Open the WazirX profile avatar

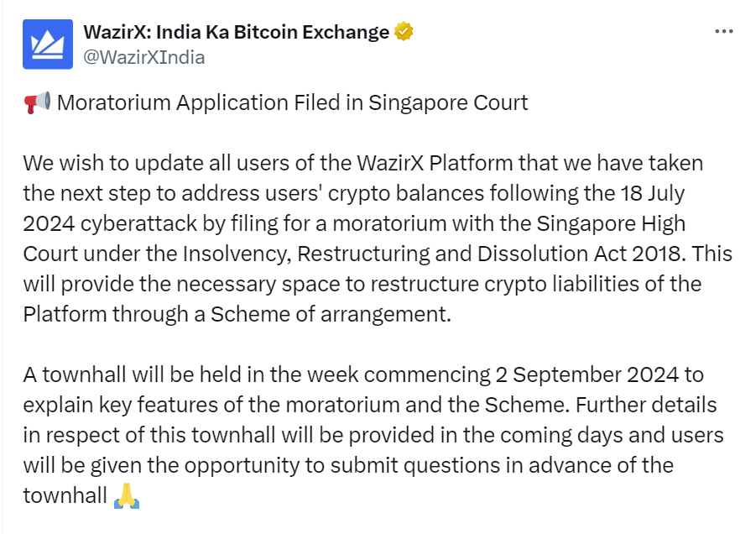(48, 44)
